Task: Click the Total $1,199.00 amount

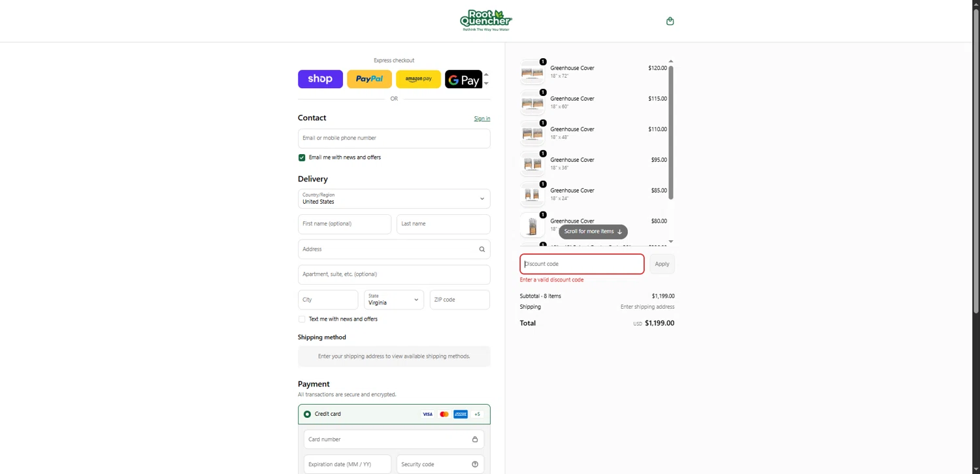Action: click(x=659, y=323)
